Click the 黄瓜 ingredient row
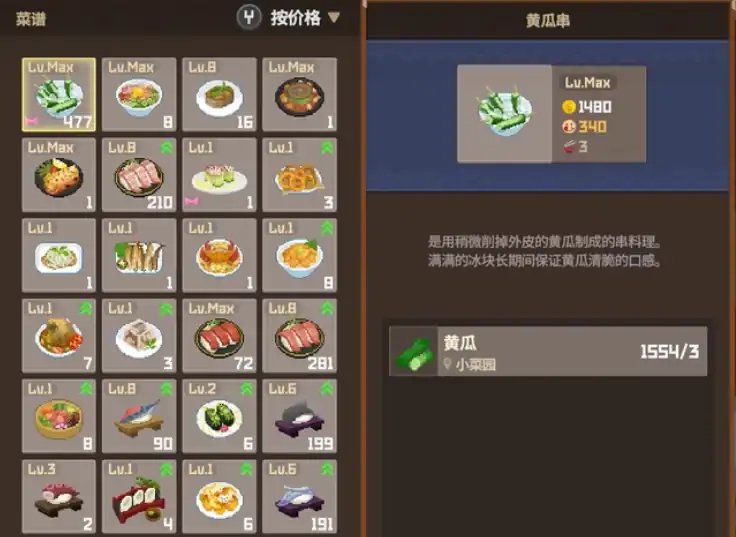Image resolution: width=736 pixels, height=537 pixels. coord(548,351)
